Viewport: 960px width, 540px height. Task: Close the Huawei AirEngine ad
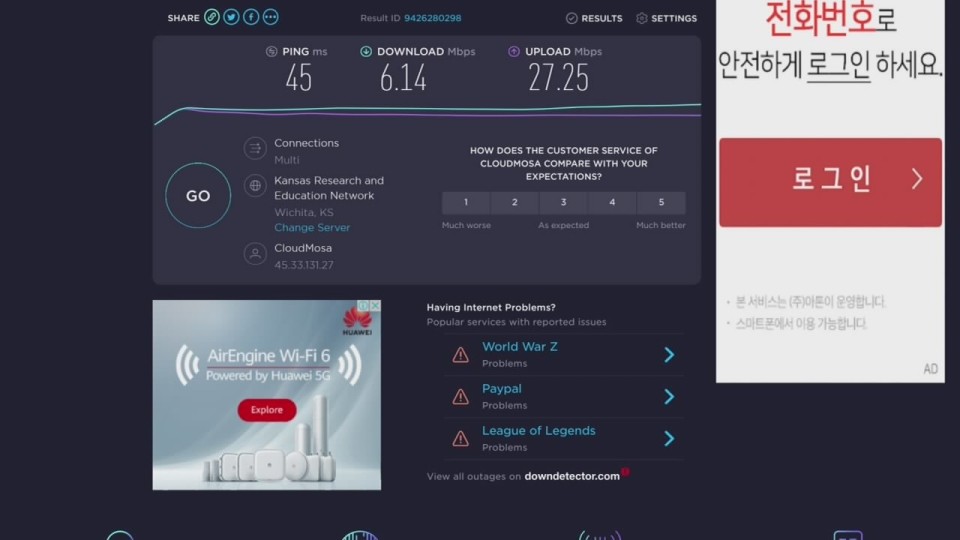(375, 305)
